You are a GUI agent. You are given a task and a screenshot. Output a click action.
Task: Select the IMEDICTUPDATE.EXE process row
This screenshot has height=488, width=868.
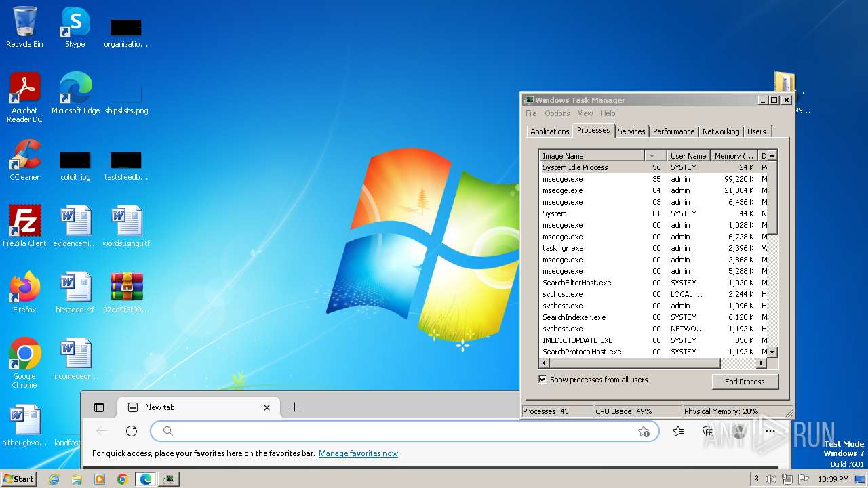coord(653,340)
